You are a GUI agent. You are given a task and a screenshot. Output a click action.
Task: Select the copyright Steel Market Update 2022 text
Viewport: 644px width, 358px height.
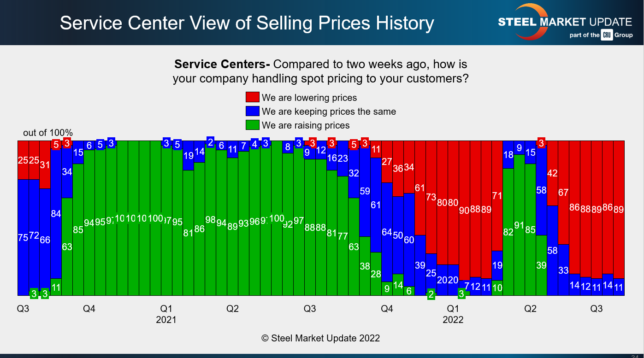click(321, 338)
